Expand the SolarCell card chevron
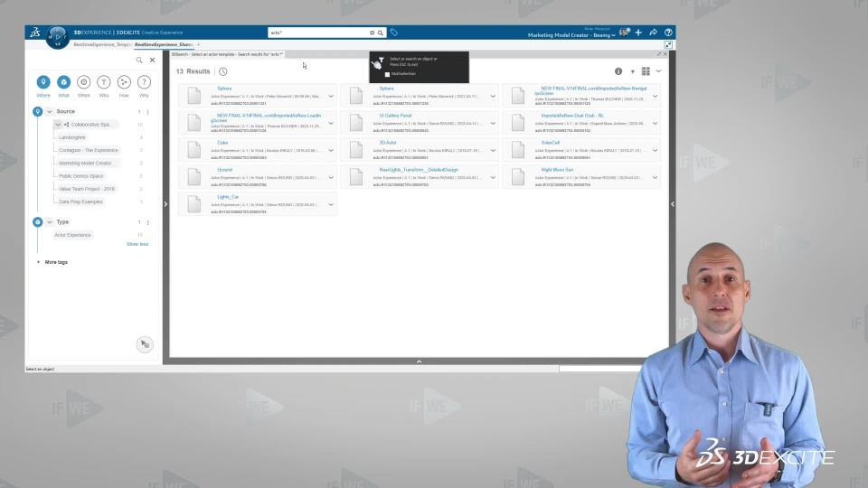Image resolution: width=868 pixels, height=488 pixels. (x=655, y=150)
